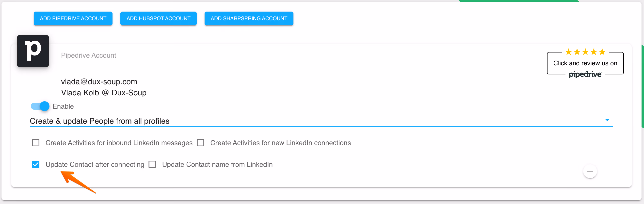Image resolution: width=644 pixels, height=204 pixels.
Task: Click Add SharpSpring Account button
Action: [249, 18]
